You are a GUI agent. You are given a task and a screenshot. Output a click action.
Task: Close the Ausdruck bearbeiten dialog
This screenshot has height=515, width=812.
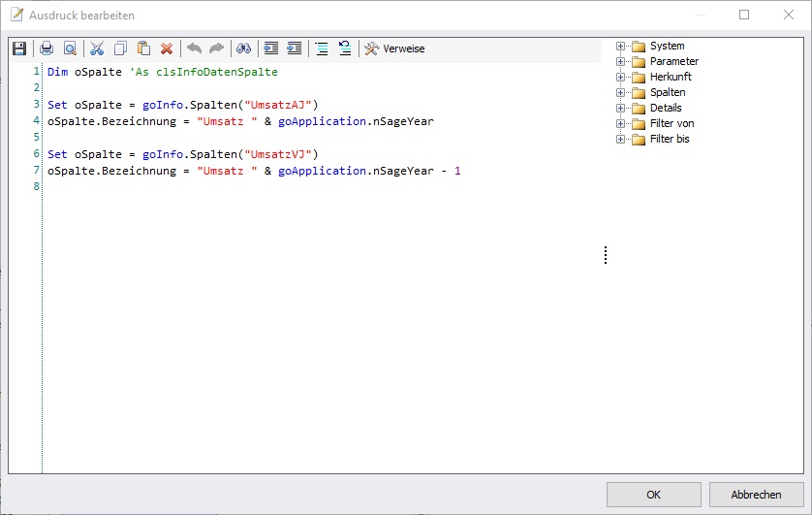(789, 15)
